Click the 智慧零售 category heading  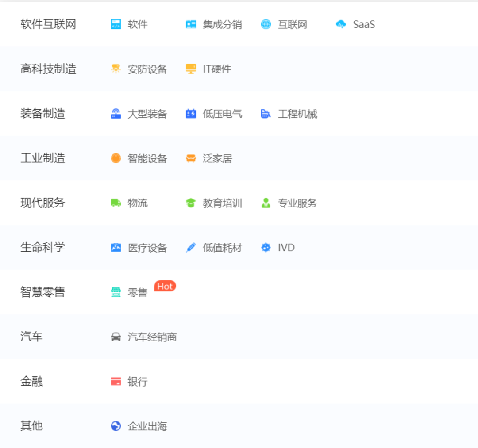[42, 292]
